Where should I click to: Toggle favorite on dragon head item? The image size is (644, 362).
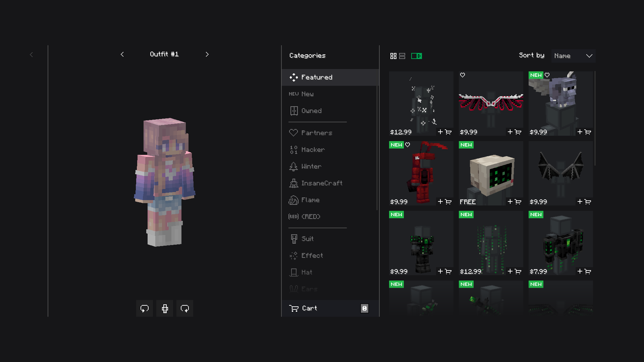[x=547, y=75]
